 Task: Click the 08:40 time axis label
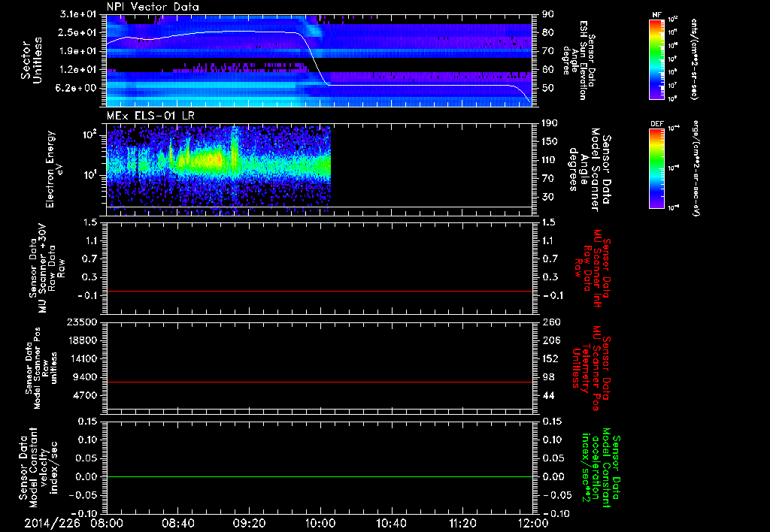(x=177, y=523)
